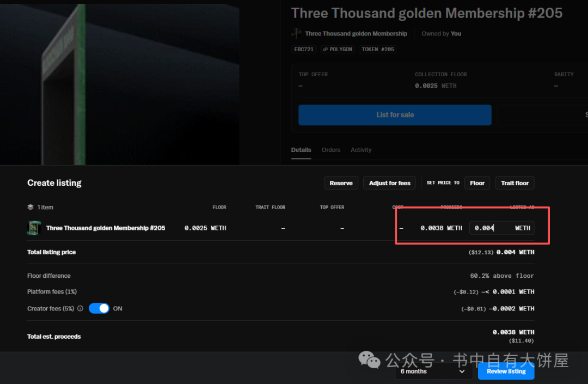Click the collection avatar icon beside the collection name
Image resolution: width=588 pixels, height=384 pixels.
point(296,33)
